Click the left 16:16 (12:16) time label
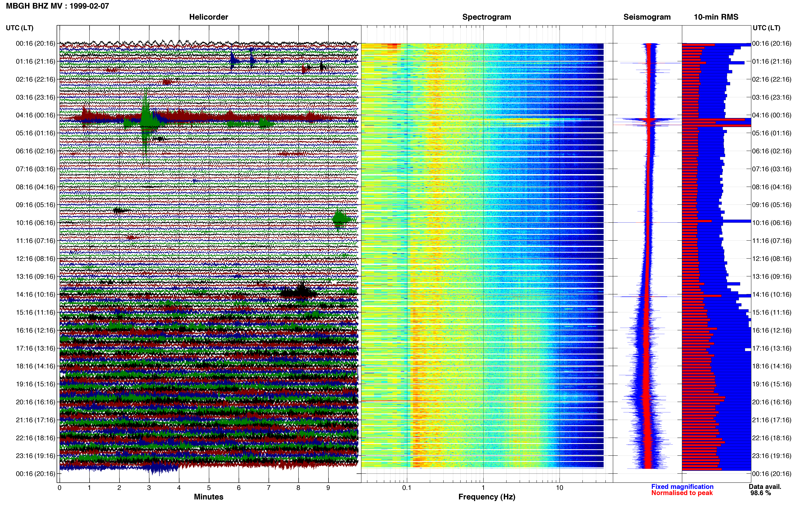The height and width of the screenshot is (508, 812). point(36,330)
